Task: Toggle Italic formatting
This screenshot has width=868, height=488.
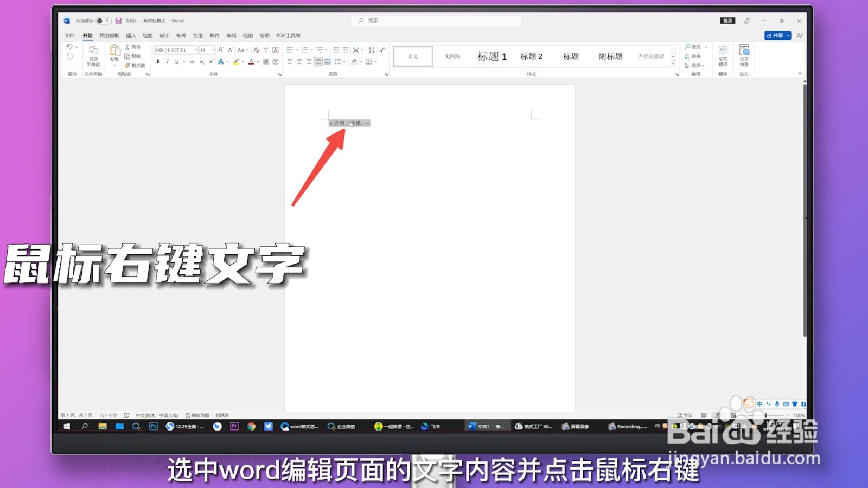Action: coord(168,62)
